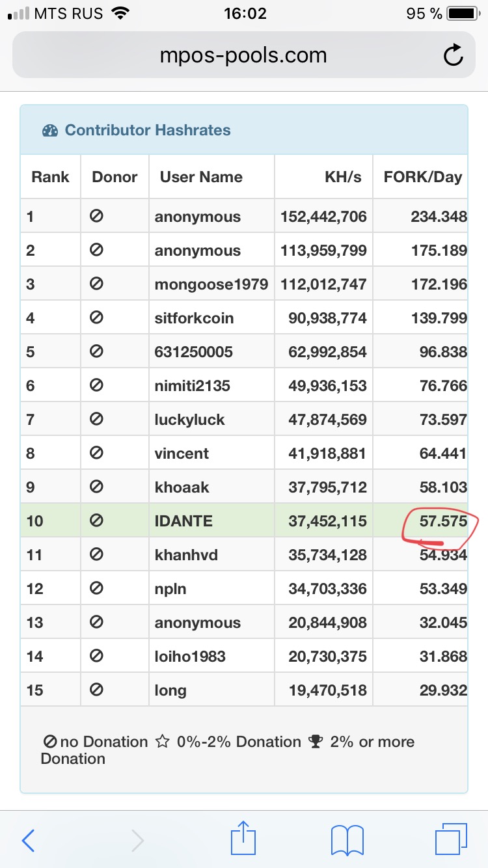The width and height of the screenshot is (488, 868).
Task: Tap the mpos-pools.com address bar
Action: (243, 56)
